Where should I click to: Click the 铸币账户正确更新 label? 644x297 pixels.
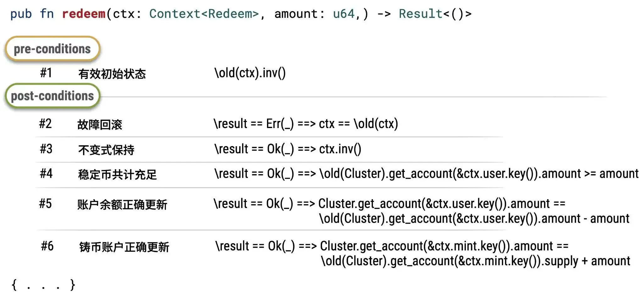coord(124,247)
